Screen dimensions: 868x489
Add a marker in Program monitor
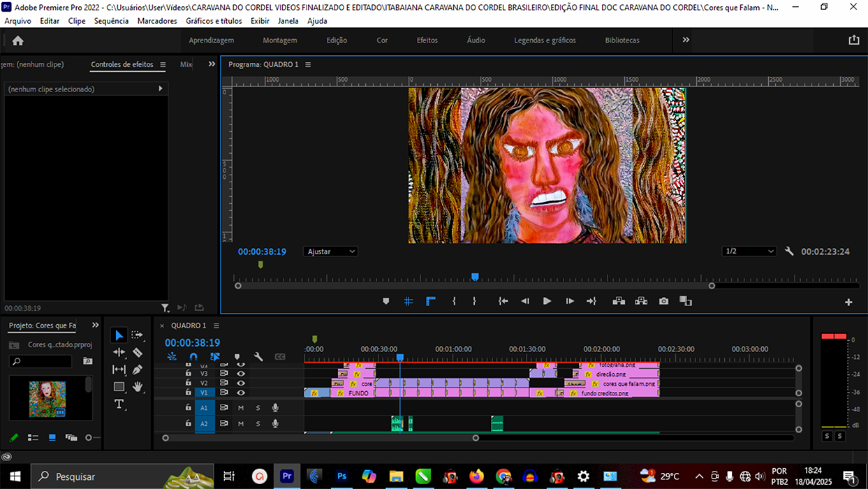(x=385, y=301)
